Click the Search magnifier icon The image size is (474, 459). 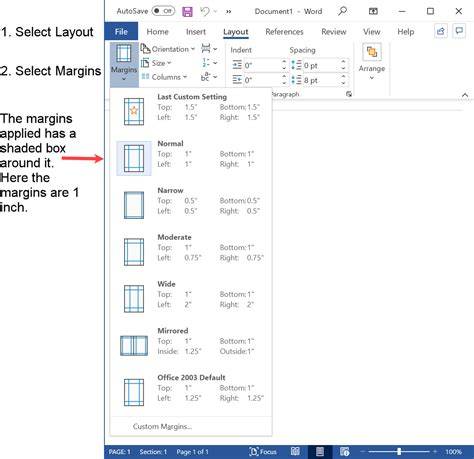pos(342,11)
